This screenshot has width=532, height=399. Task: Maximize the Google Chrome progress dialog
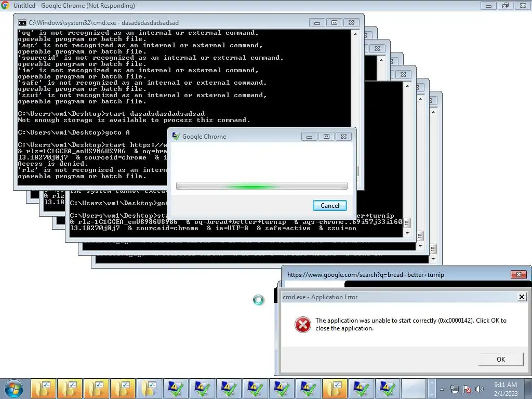[x=326, y=137]
